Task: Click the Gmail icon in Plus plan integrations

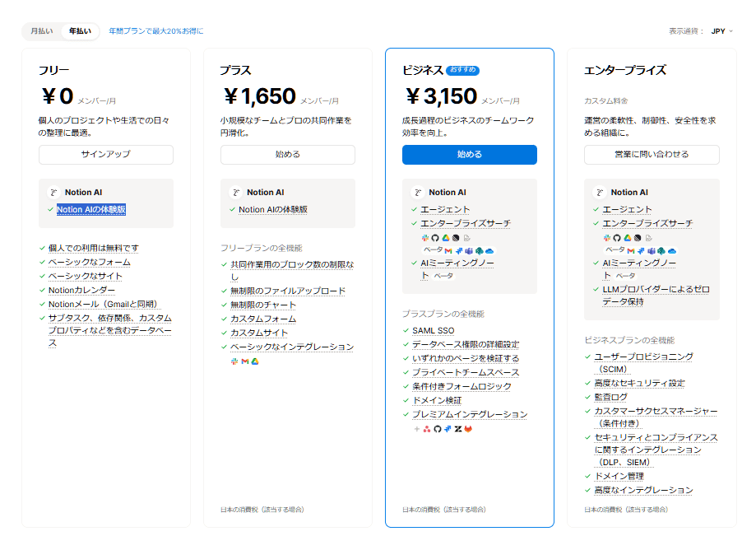Action: tap(245, 361)
